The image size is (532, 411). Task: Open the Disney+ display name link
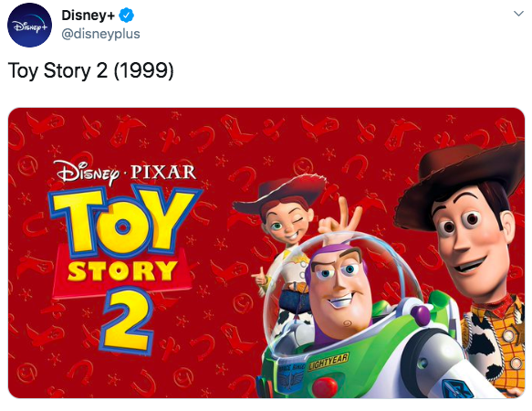click(x=88, y=16)
